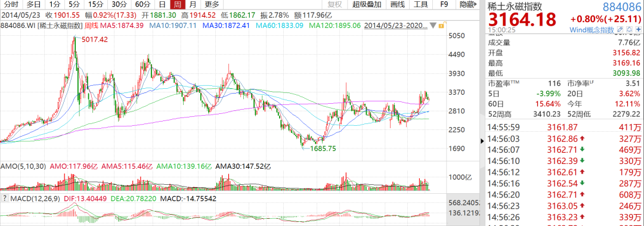The width and height of the screenshot is (644, 226).
Task: Click the 1685.75 low price marker
Action: (324, 149)
